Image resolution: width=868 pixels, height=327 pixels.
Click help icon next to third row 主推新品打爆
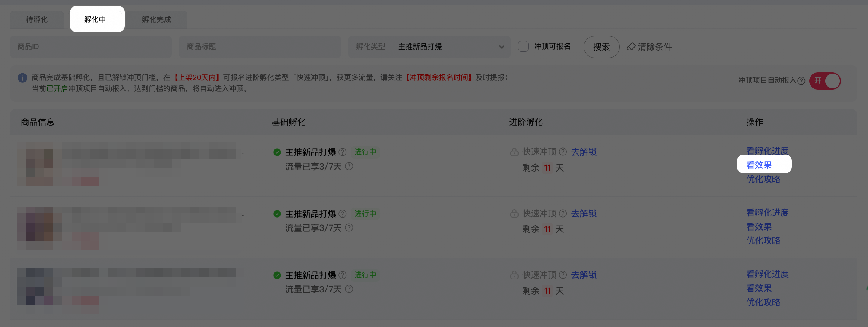point(343,275)
